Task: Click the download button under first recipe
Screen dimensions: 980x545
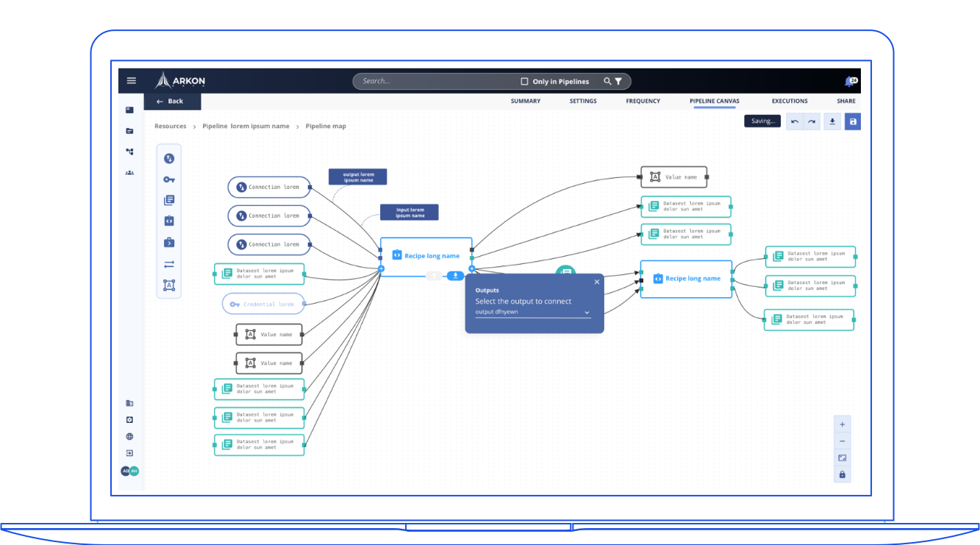Action: click(455, 276)
